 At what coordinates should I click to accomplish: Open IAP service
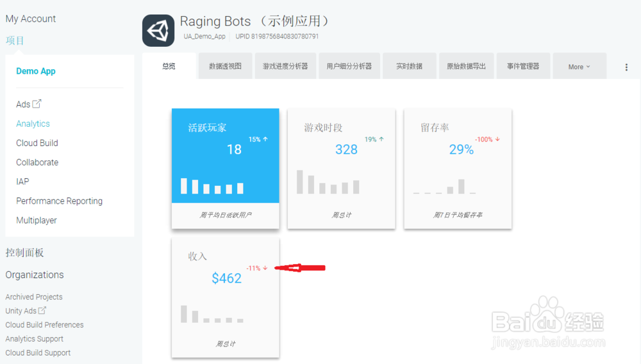pos(22,181)
